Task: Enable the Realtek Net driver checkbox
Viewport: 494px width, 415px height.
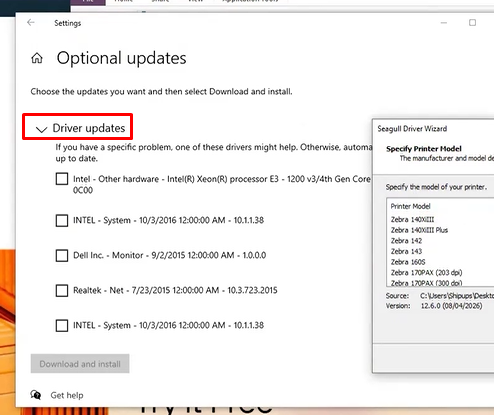Action: tap(62, 290)
